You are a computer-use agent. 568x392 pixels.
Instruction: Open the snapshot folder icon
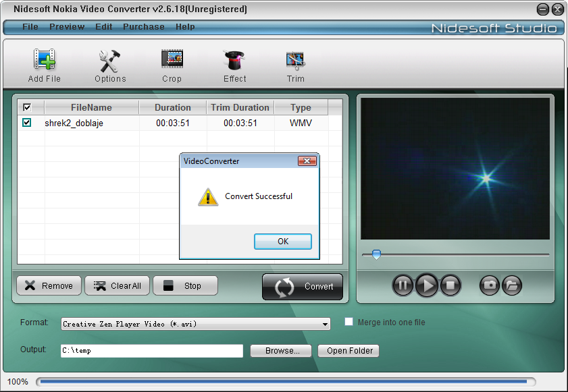pyautogui.click(x=511, y=285)
